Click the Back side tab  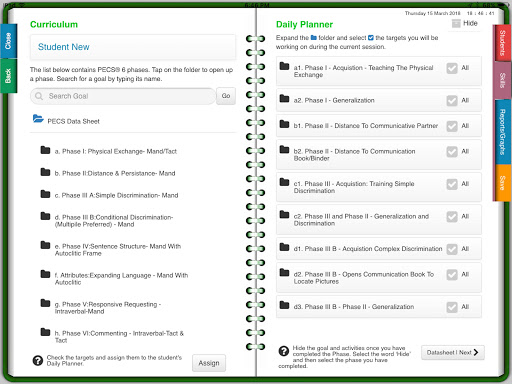[x=8, y=76]
